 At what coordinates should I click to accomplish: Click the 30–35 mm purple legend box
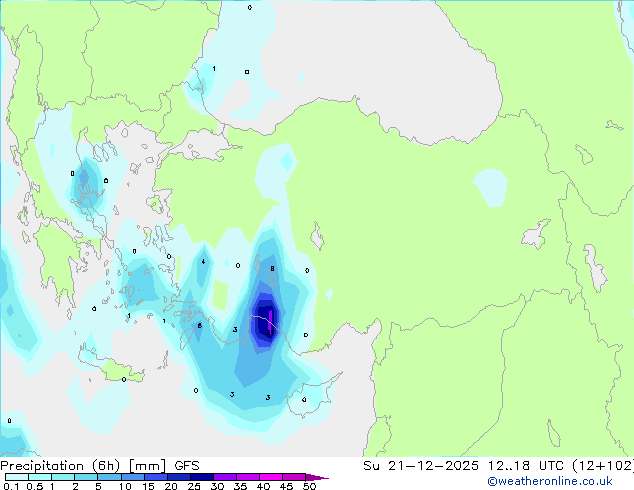tap(224, 477)
